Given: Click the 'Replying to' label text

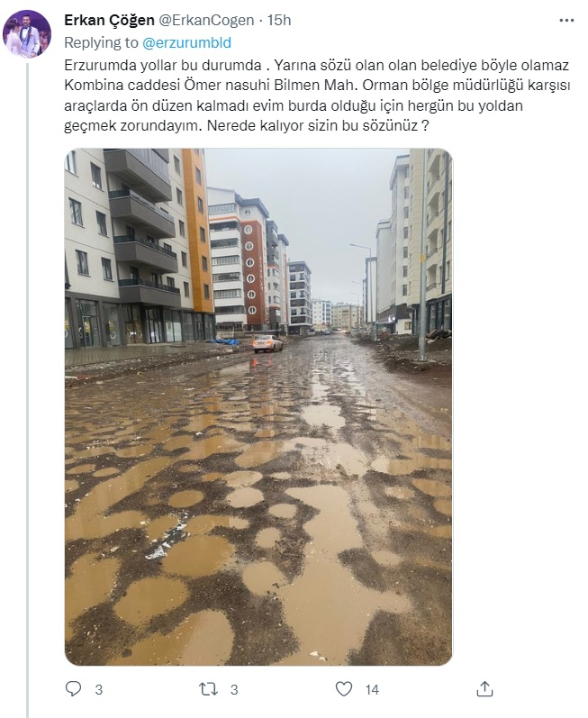Looking at the screenshot, I should point(101,42).
